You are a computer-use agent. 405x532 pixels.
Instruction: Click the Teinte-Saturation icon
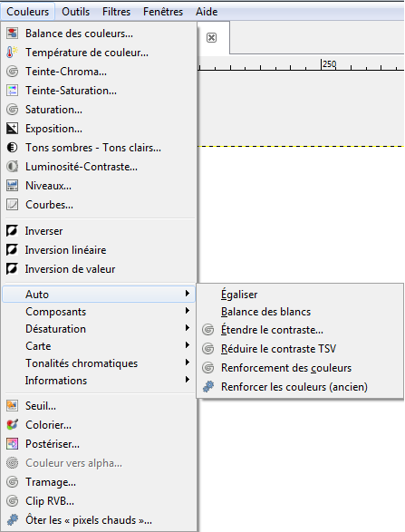coord(12,91)
